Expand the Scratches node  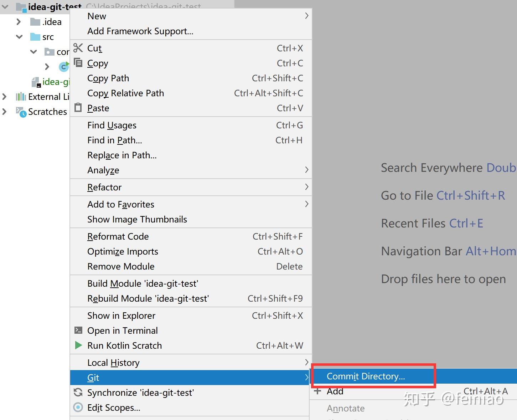[5, 112]
